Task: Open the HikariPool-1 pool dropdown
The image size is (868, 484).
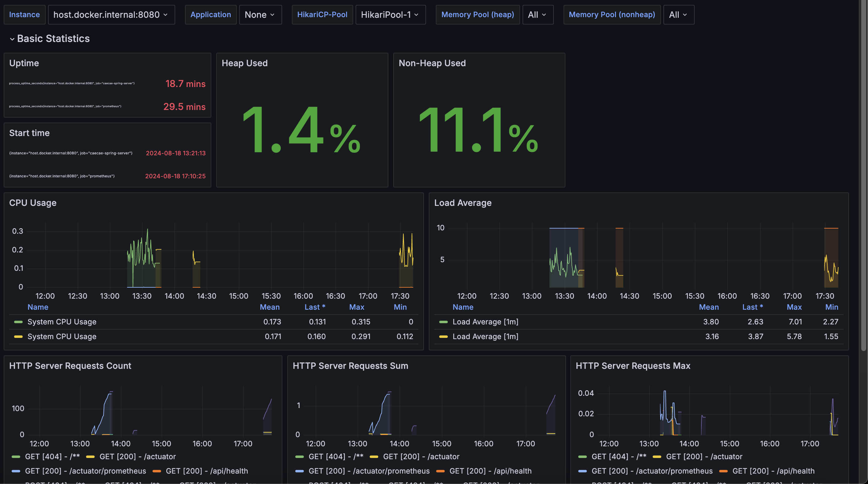Action: click(x=390, y=15)
